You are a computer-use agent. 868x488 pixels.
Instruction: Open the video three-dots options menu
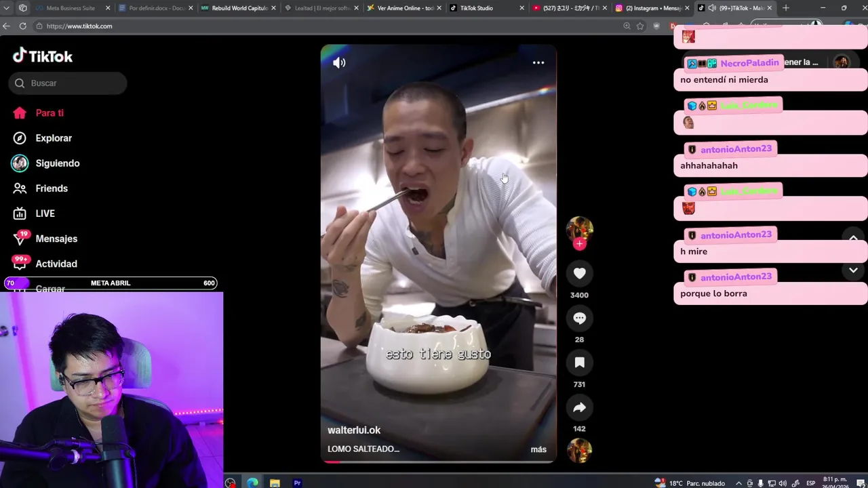[538, 62]
